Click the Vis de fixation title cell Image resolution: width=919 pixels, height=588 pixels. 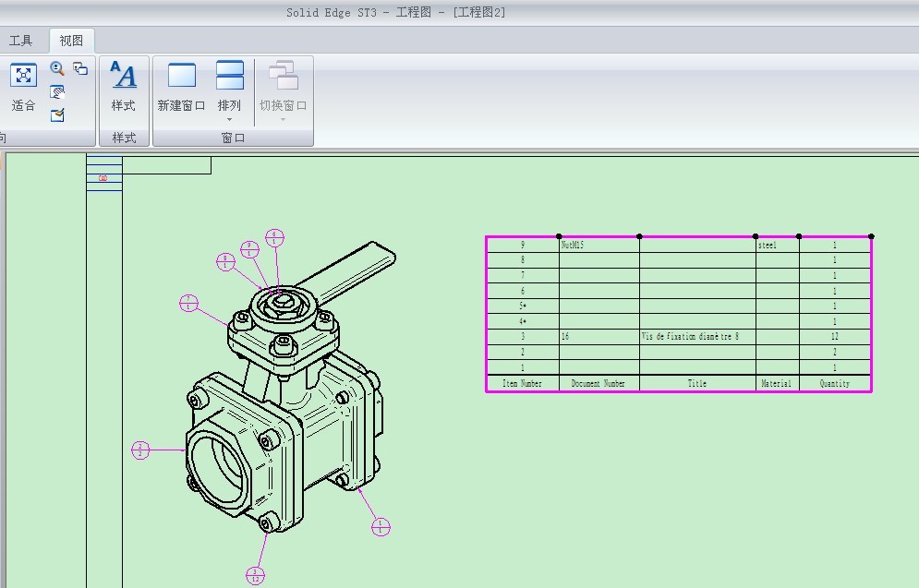tap(697, 336)
